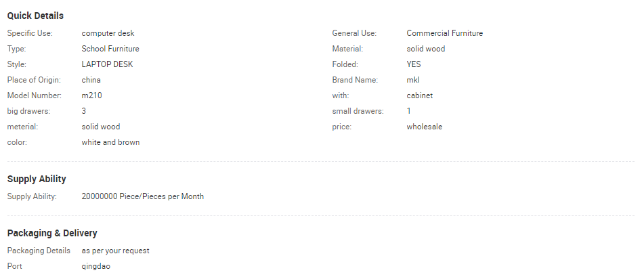Image resolution: width=644 pixels, height=279 pixels.
Task: Click the 'wholesale' price value
Action: pyautogui.click(x=424, y=127)
